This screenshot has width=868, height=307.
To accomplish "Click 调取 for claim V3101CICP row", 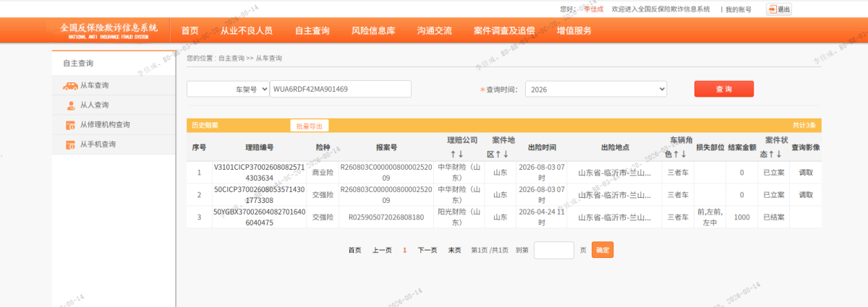I will [806, 173].
